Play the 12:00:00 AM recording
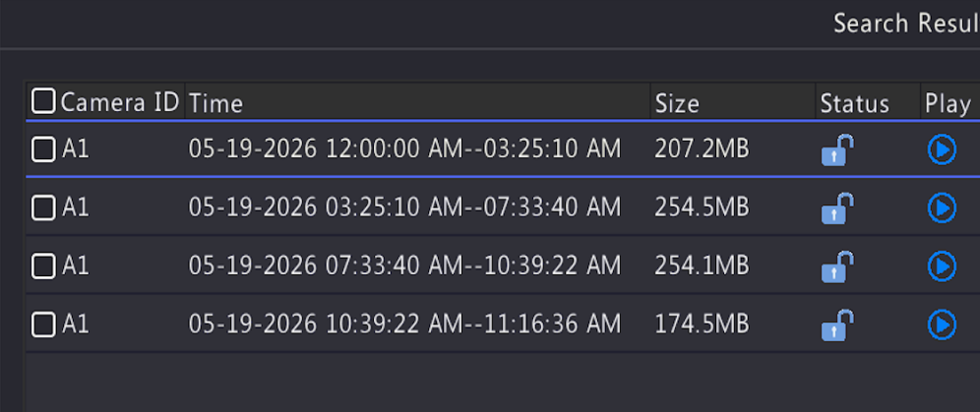 pyautogui.click(x=942, y=149)
